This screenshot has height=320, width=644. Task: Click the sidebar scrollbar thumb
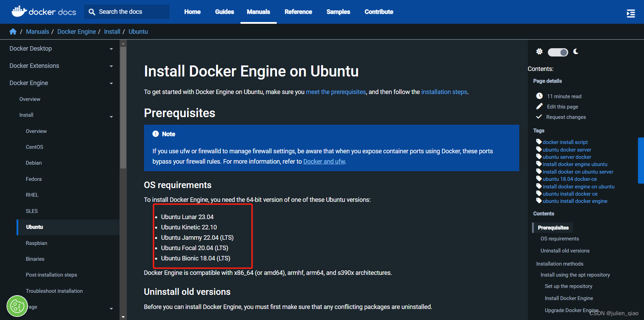(x=123, y=107)
